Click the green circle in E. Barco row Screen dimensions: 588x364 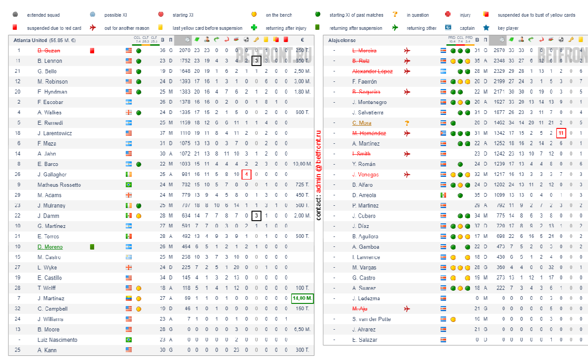(138, 164)
